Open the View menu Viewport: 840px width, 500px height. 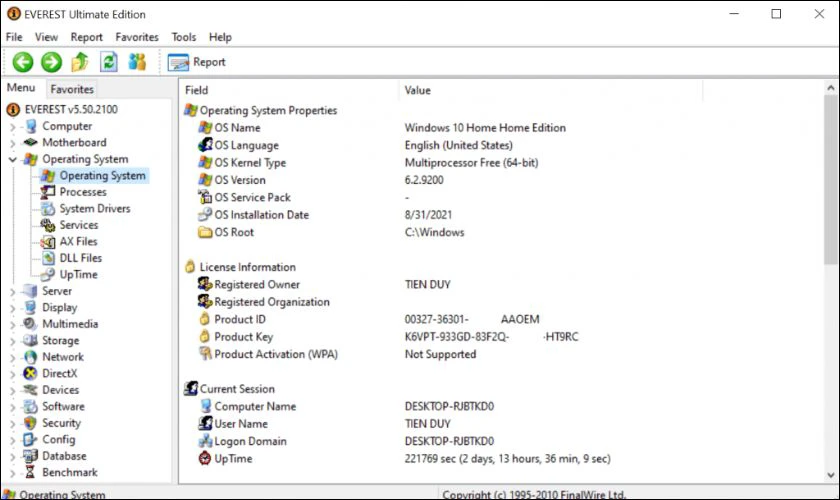46,37
